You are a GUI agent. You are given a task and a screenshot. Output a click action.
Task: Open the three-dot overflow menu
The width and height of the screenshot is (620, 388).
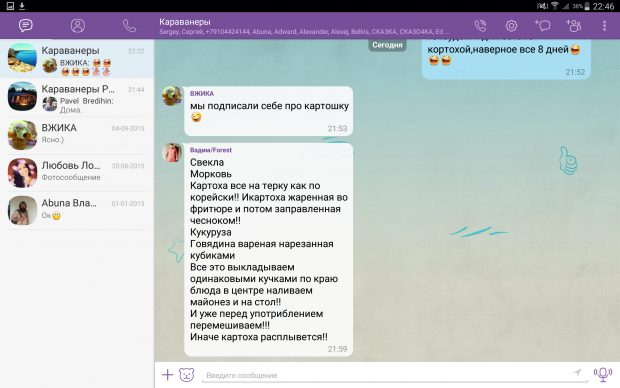pos(604,26)
